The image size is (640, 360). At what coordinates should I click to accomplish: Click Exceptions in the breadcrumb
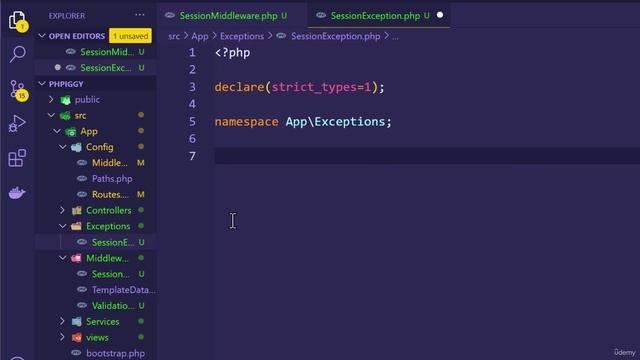coord(242,36)
